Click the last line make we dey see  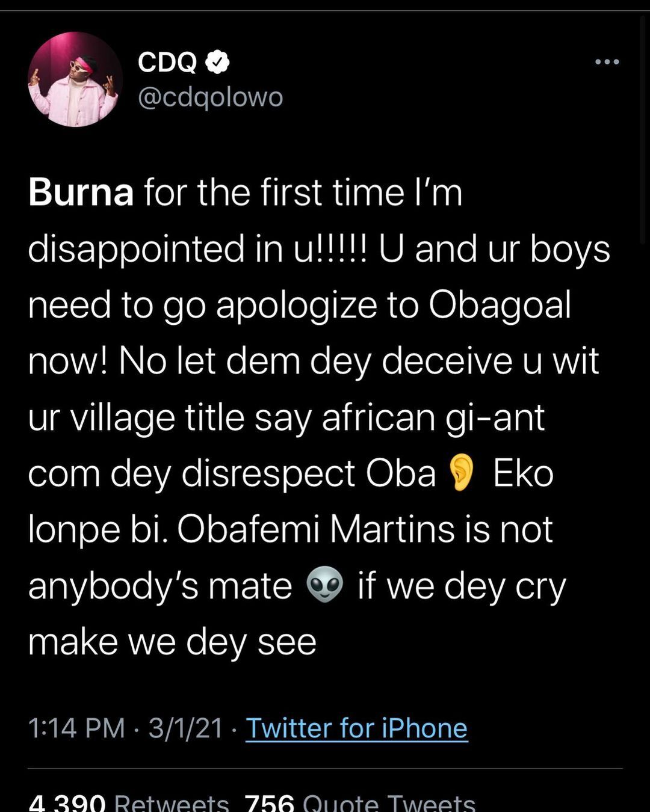(172, 642)
